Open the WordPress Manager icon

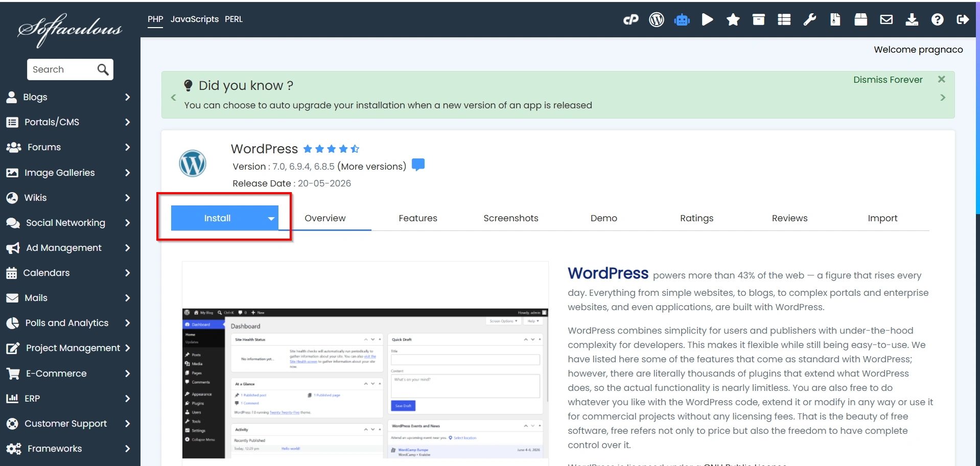(657, 19)
